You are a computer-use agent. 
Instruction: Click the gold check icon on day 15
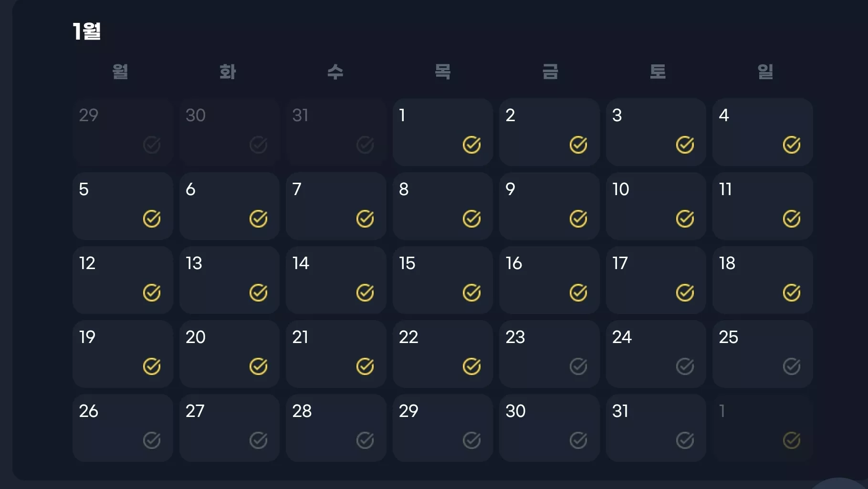tap(471, 292)
